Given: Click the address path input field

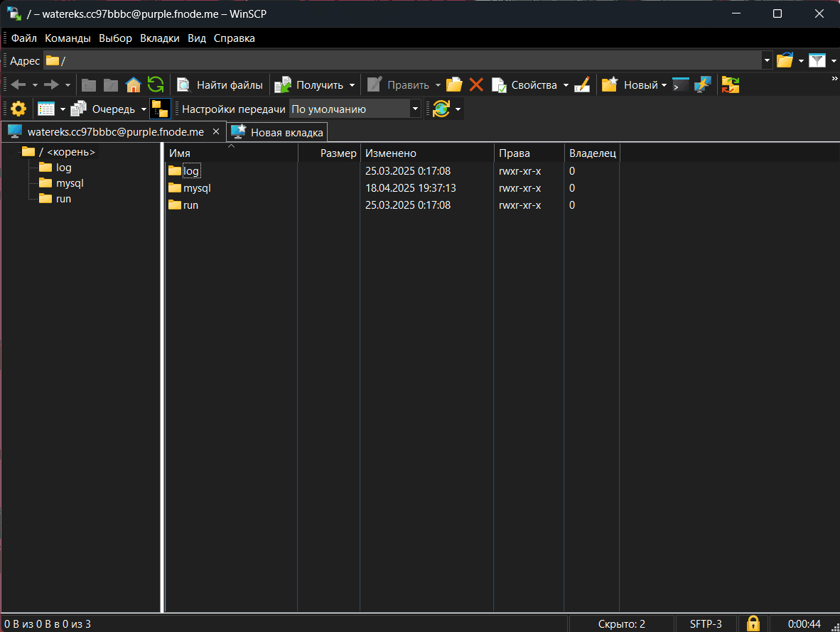Looking at the screenshot, I should tap(405, 61).
